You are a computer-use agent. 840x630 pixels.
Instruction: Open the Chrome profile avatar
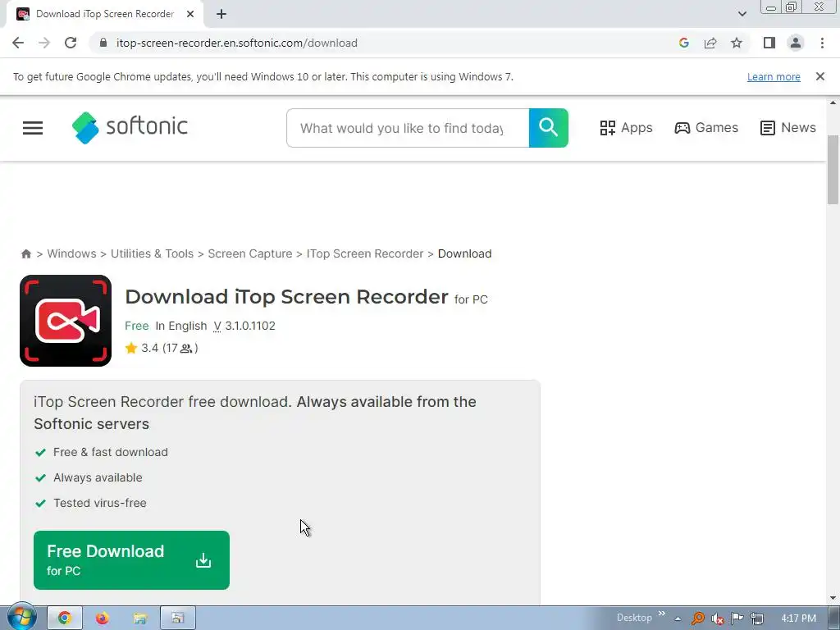tap(796, 43)
